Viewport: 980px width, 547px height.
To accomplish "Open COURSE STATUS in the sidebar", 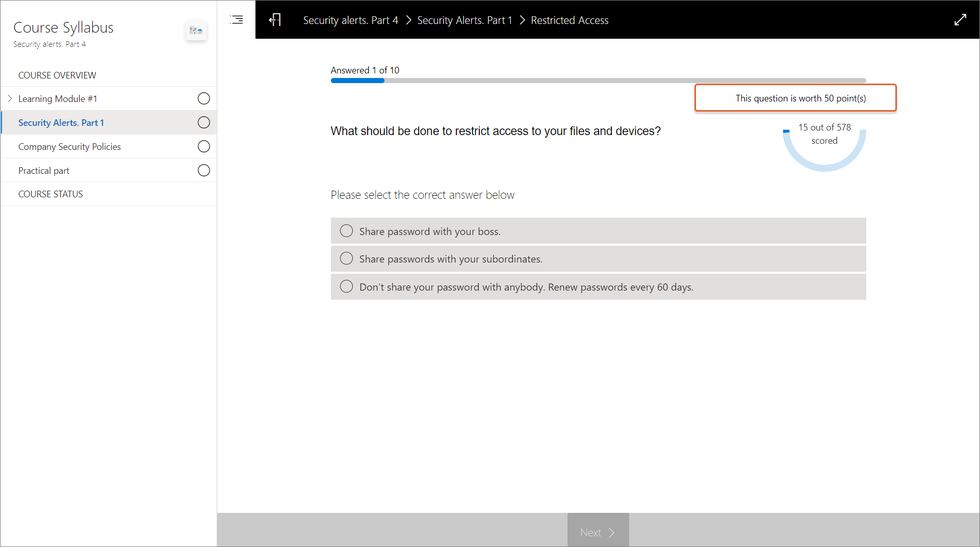I will click(x=50, y=194).
